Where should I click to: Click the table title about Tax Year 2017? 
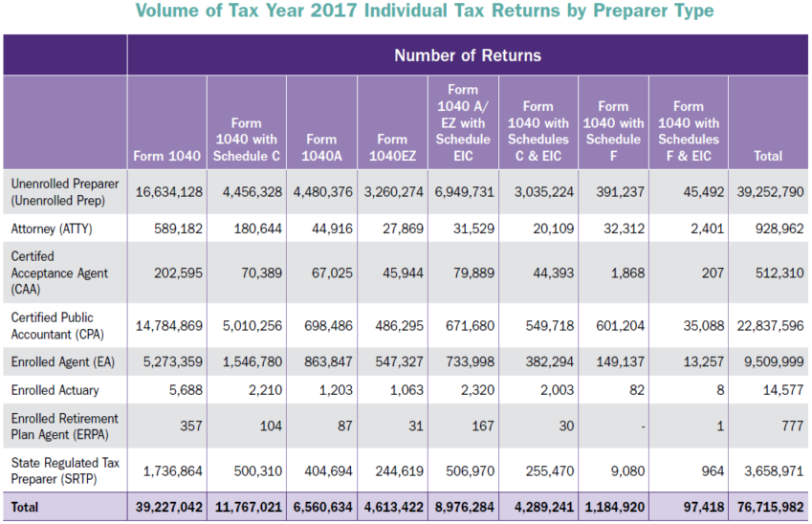point(425,12)
